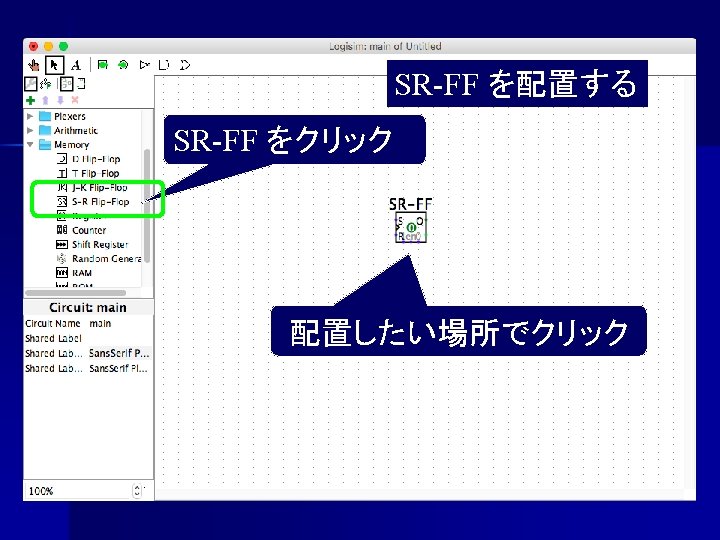Screen dimensions: 720x540
Task: Show simulation hierarchy view icon
Action: point(45,84)
